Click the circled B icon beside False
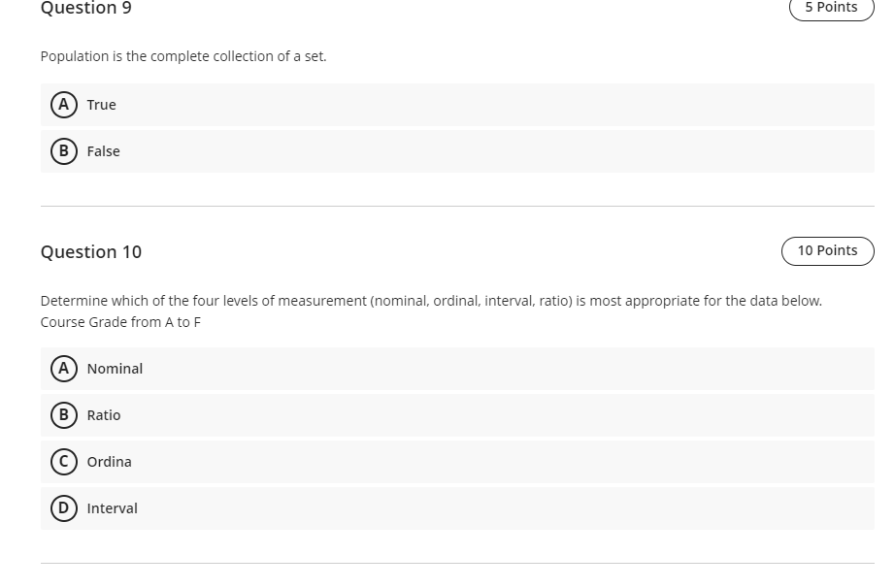The image size is (895, 588). coord(64,151)
